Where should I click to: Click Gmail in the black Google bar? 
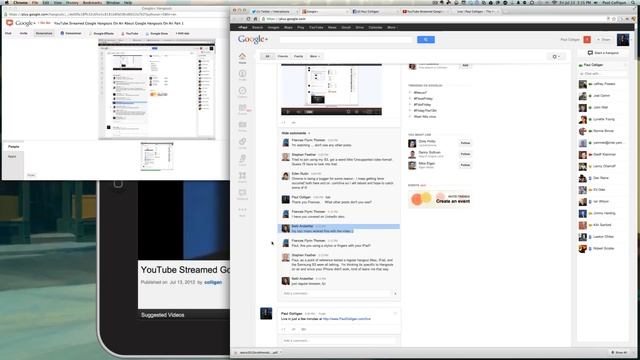(346, 27)
